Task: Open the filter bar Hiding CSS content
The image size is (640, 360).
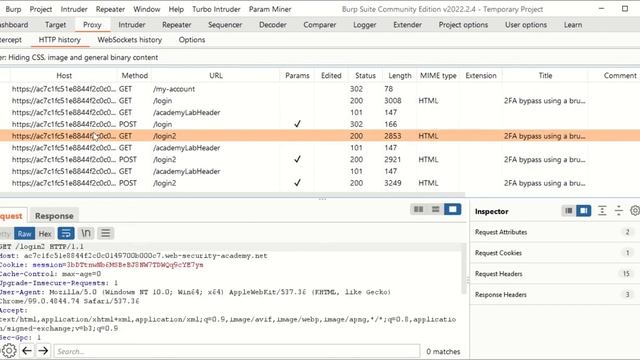Action: (x=320, y=58)
